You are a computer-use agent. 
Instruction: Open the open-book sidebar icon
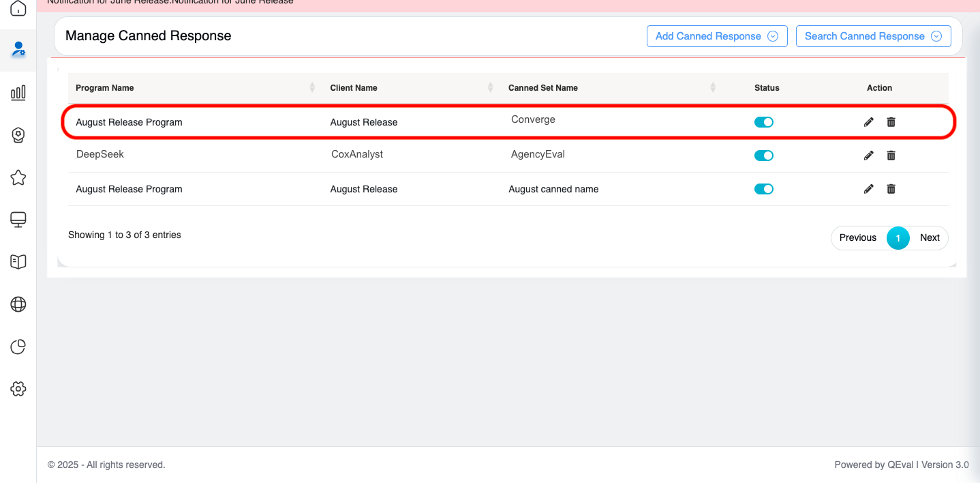pyautogui.click(x=18, y=262)
